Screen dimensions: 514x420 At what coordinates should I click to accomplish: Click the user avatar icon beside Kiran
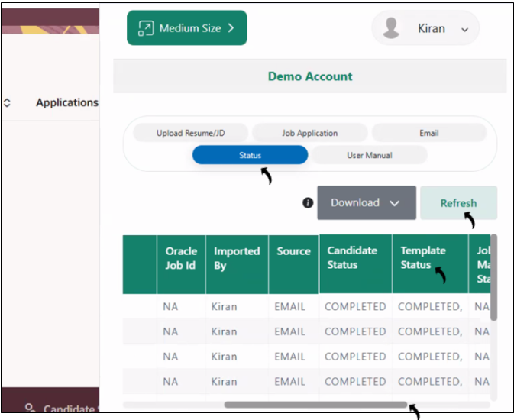pyautogui.click(x=392, y=28)
